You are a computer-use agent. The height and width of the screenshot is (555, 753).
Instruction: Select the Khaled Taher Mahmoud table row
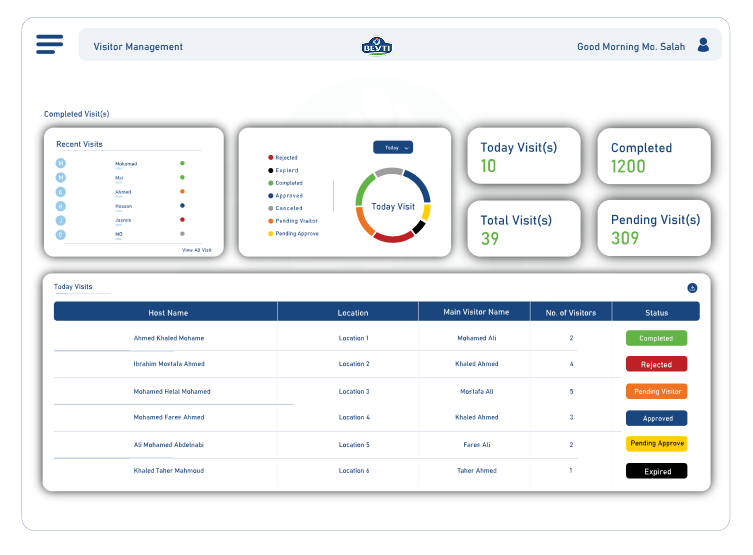pyautogui.click(x=169, y=471)
